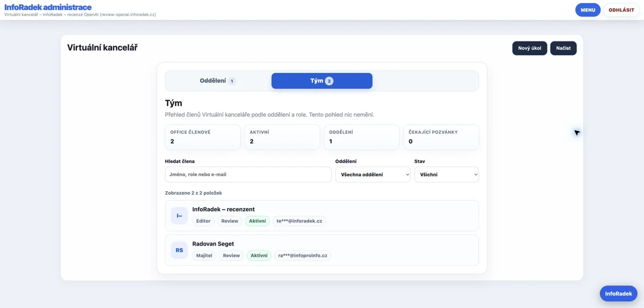Click the Virtuální kancelář page heading
This screenshot has height=308, width=644.
coord(102,48)
